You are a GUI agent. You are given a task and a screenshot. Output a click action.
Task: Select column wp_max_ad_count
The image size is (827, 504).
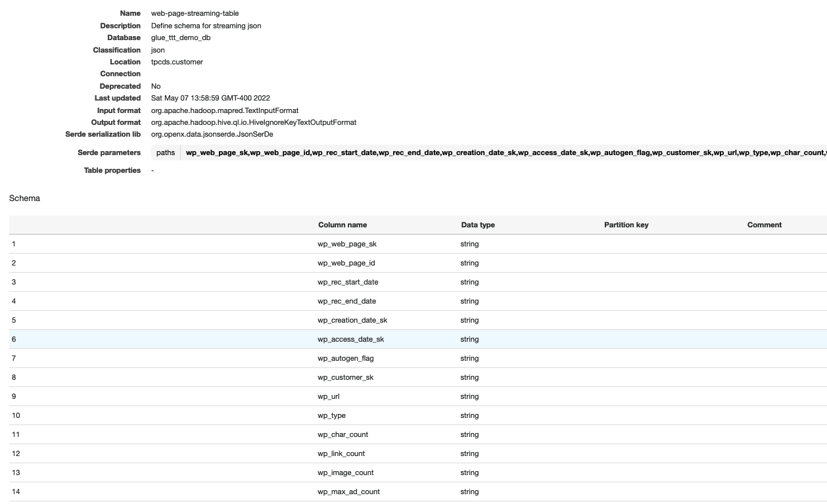(x=348, y=492)
